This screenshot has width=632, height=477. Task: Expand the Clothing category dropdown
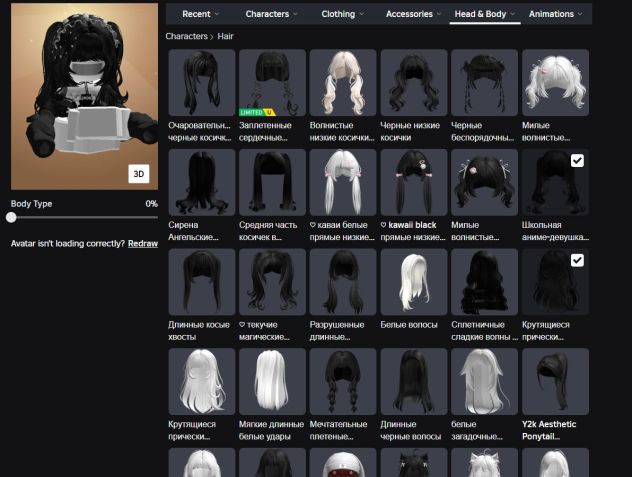point(343,14)
